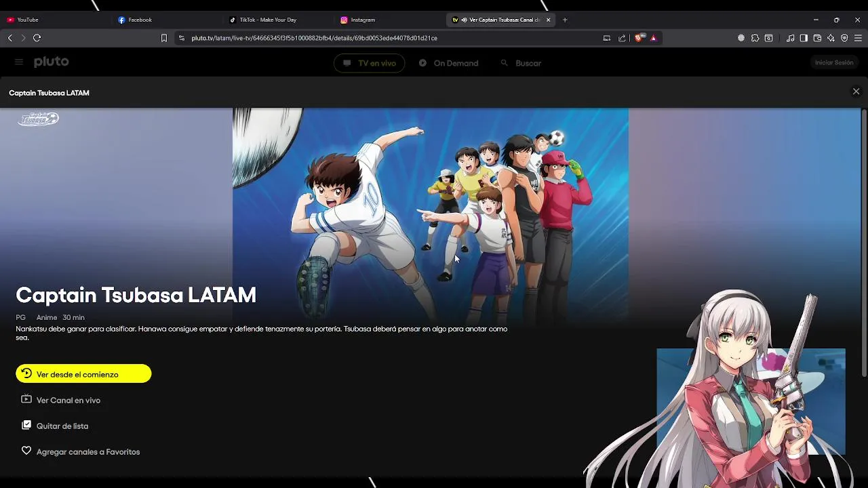This screenshot has height=488, width=868.
Task: Reload the current page
Action: point(37,38)
